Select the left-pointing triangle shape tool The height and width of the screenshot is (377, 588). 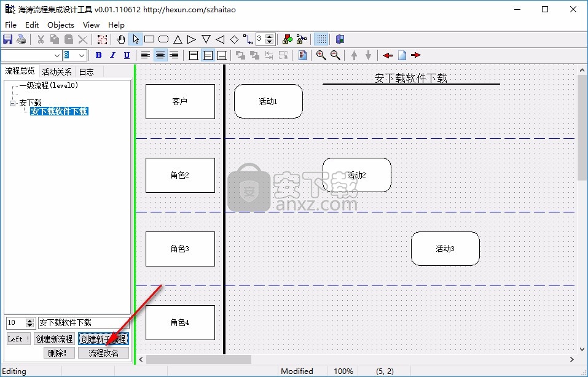coord(220,39)
